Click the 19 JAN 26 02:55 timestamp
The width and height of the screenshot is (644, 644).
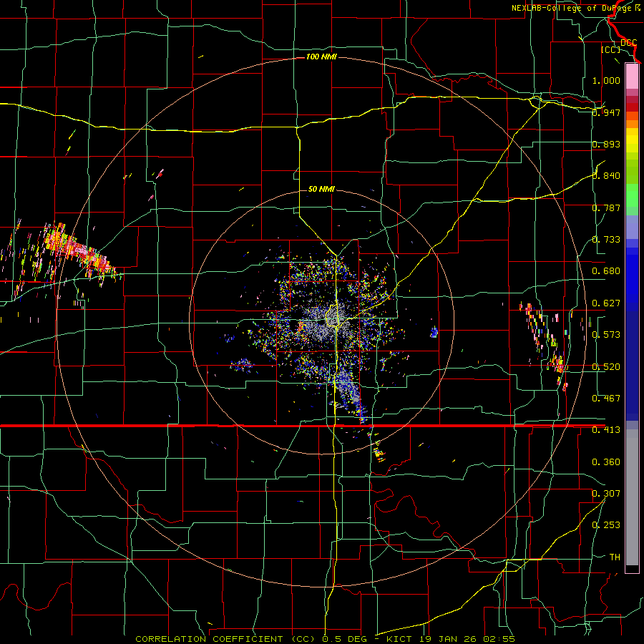point(467,639)
